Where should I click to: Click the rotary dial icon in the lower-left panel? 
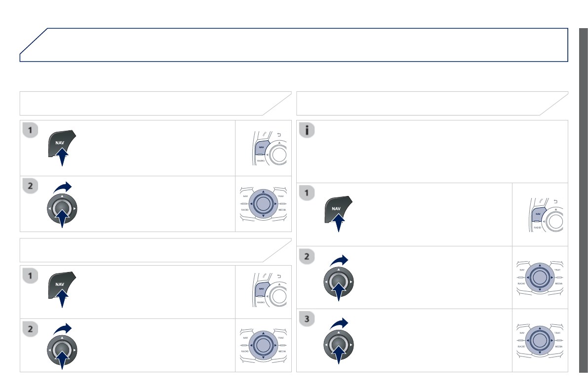tap(62, 350)
